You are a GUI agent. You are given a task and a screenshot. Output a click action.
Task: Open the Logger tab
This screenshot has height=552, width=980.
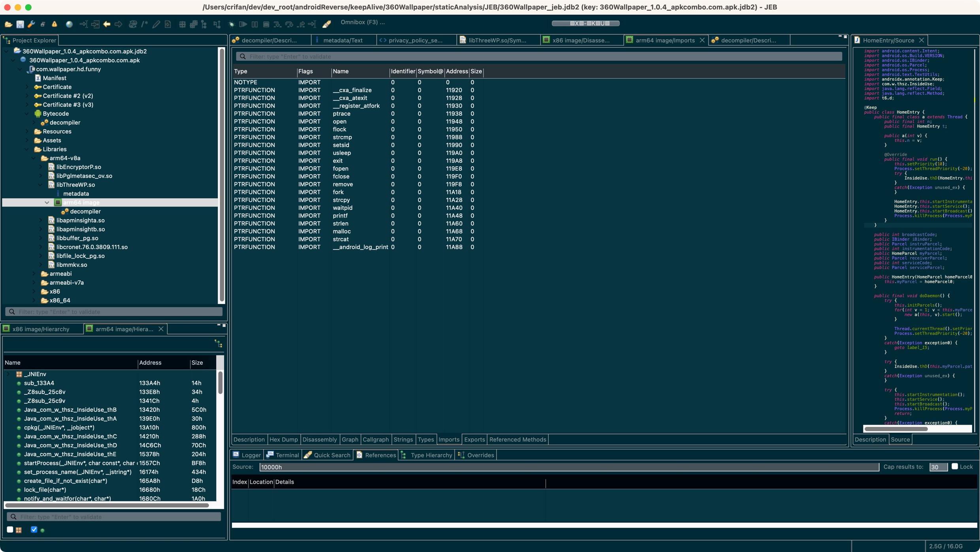point(247,455)
